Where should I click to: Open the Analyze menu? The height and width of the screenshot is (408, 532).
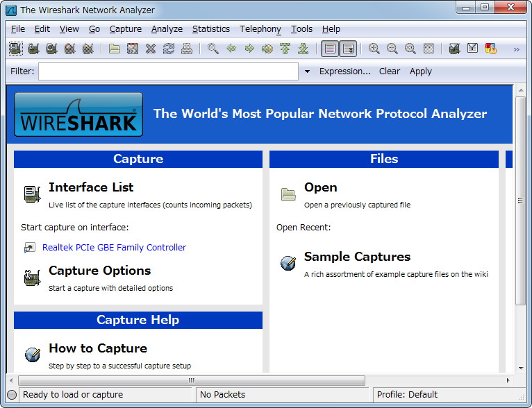167,29
